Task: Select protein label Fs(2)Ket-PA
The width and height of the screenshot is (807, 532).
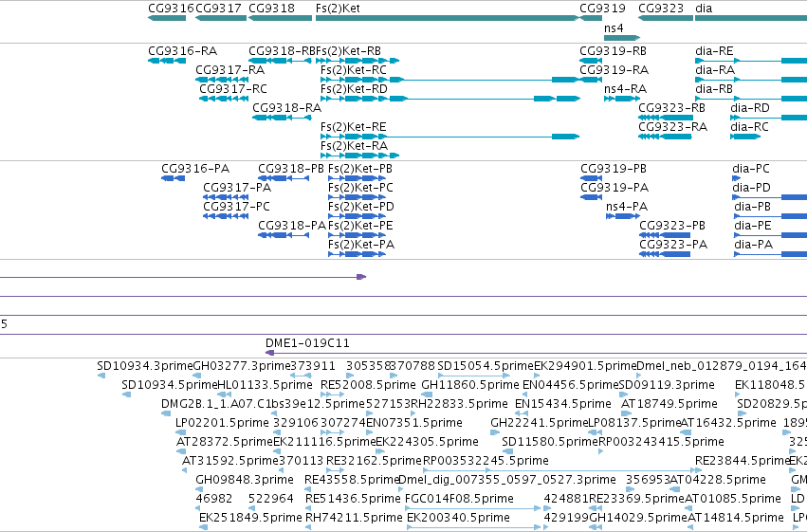Action: pos(361,245)
